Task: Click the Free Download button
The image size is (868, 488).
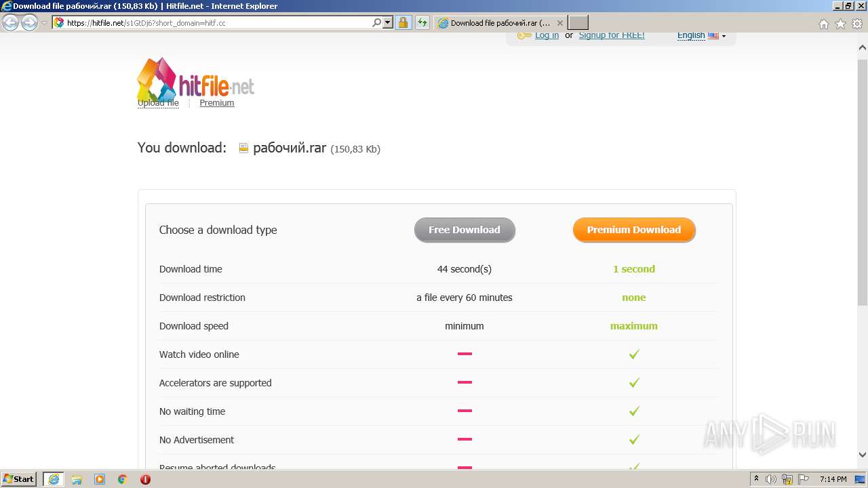Action: 465,230
